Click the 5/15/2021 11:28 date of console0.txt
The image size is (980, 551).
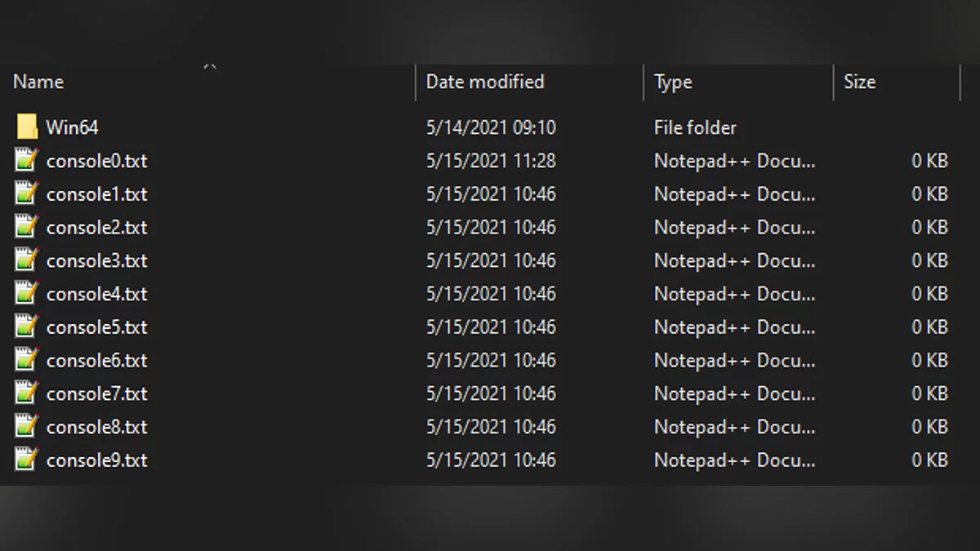click(491, 161)
